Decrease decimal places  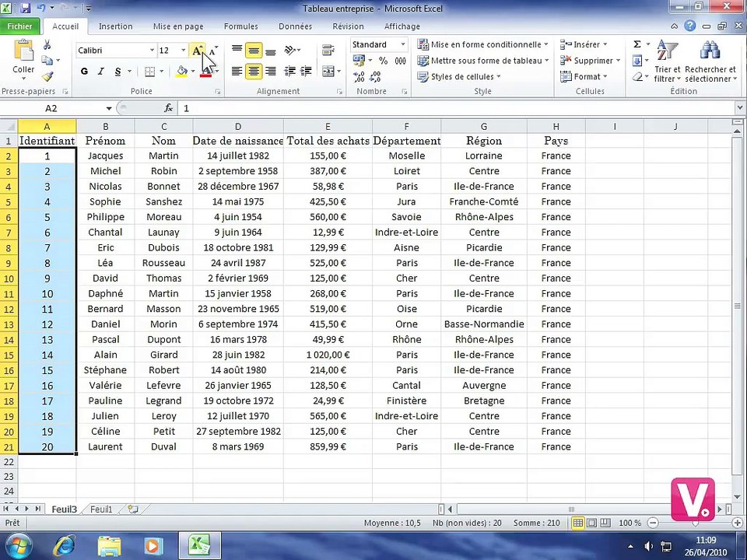pyautogui.click(x=375, y=76)
